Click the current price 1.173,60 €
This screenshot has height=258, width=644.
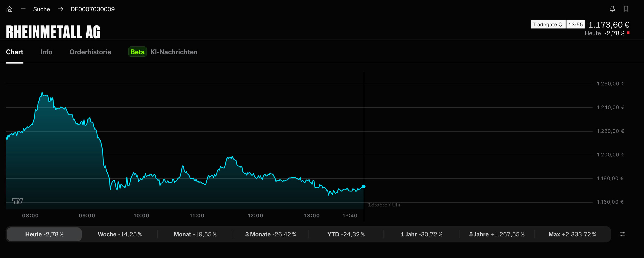click(609, 25)
